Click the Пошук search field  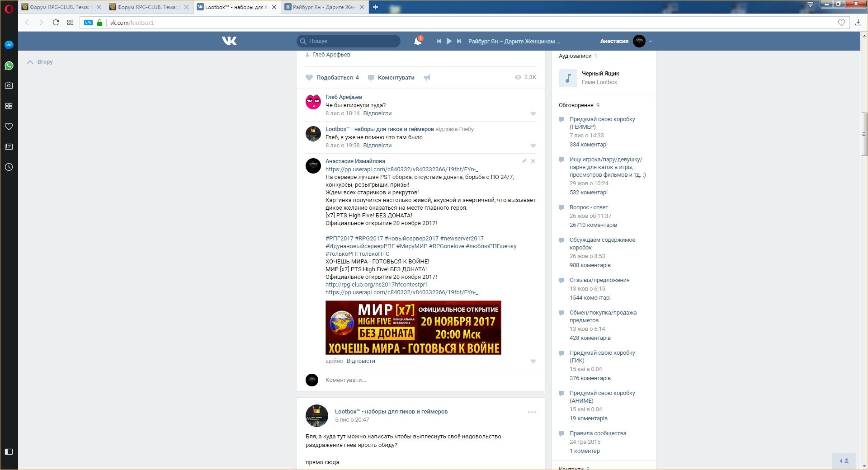[349, 41]
